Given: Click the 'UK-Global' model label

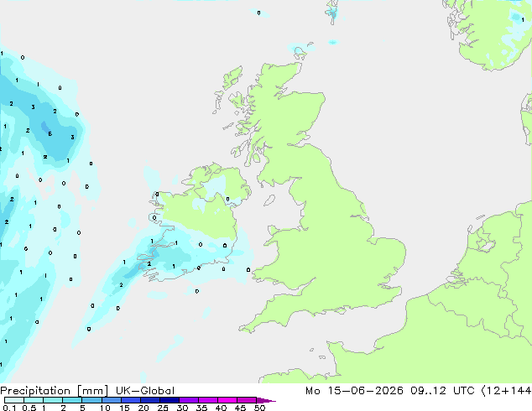Looking at the screenshot, I should tap(145, 391).
